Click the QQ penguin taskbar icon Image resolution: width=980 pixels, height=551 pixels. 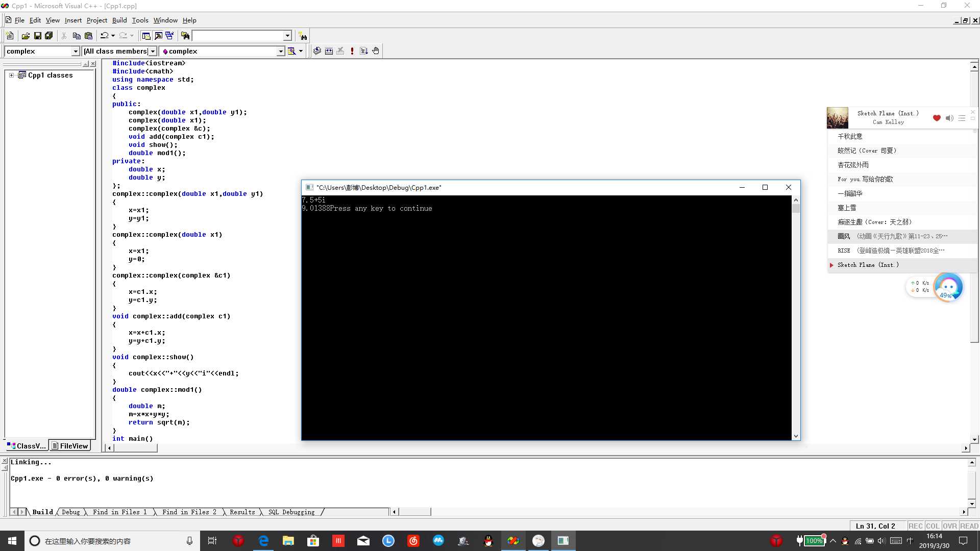[488, 541]
